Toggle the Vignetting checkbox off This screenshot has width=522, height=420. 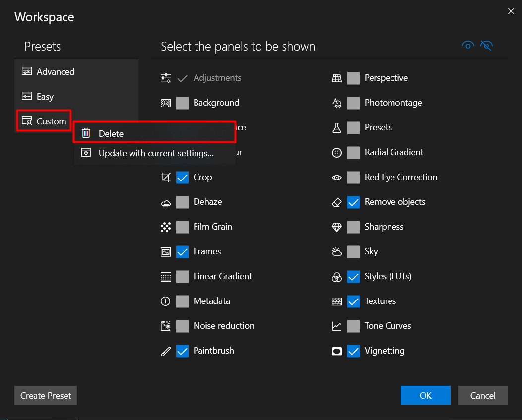pyautogui.click(x=354, y=351)
